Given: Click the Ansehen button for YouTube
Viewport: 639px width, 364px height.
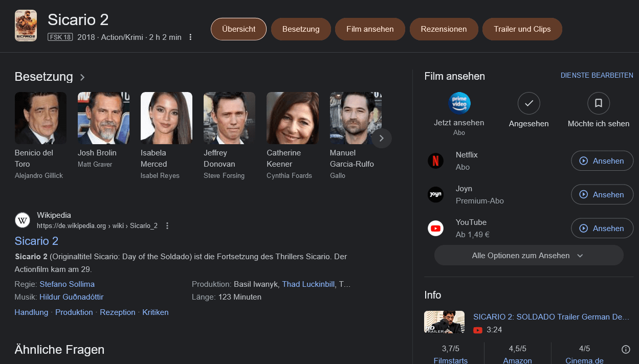Looking at the screenshot, I should (602, 229).
